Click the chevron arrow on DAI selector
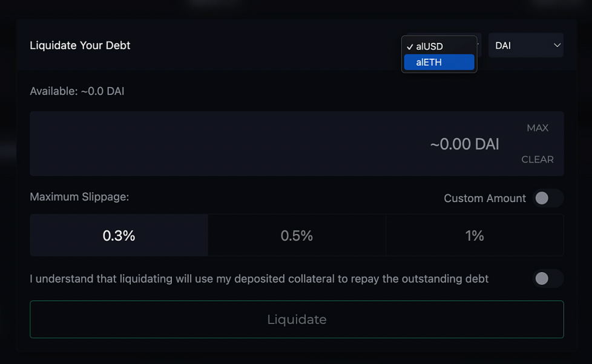 pyautogui.click(x=557, y=45)
